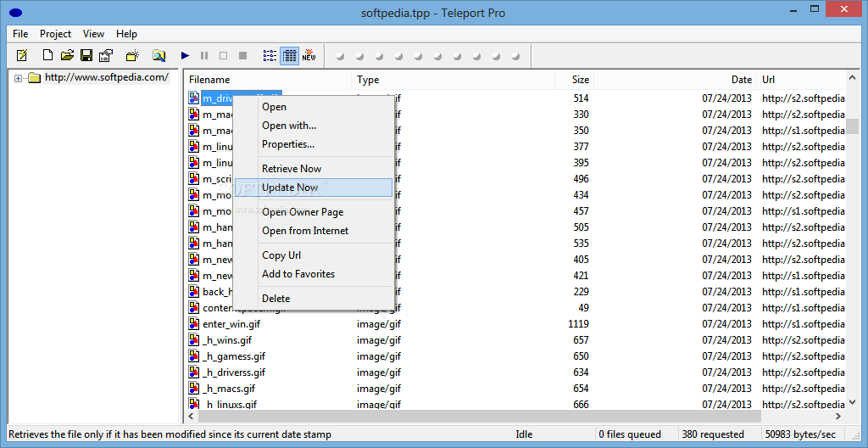Image resolution: width=868 pixels, height=448 pixels.
Task: Click the 50983 bytes/sec status entry
Action: click(802, 434)
